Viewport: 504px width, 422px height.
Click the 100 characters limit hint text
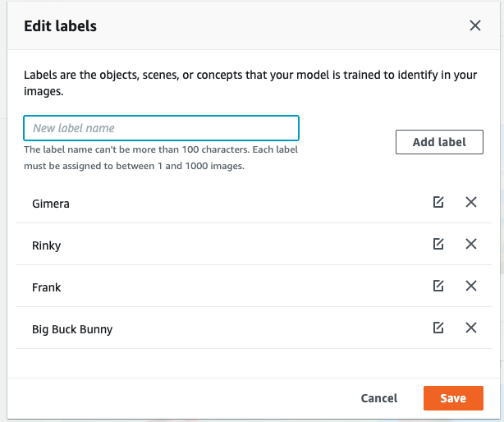[x=161, y=158]
